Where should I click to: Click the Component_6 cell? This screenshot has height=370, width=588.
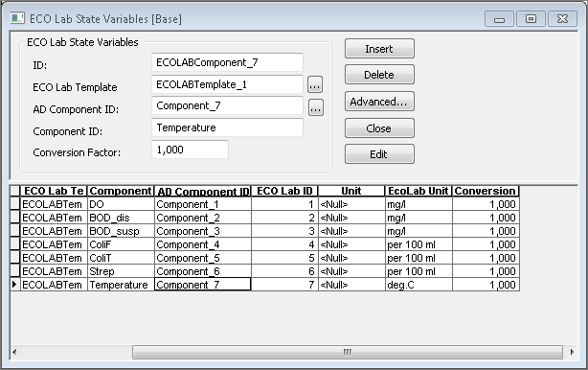(202, 271)
